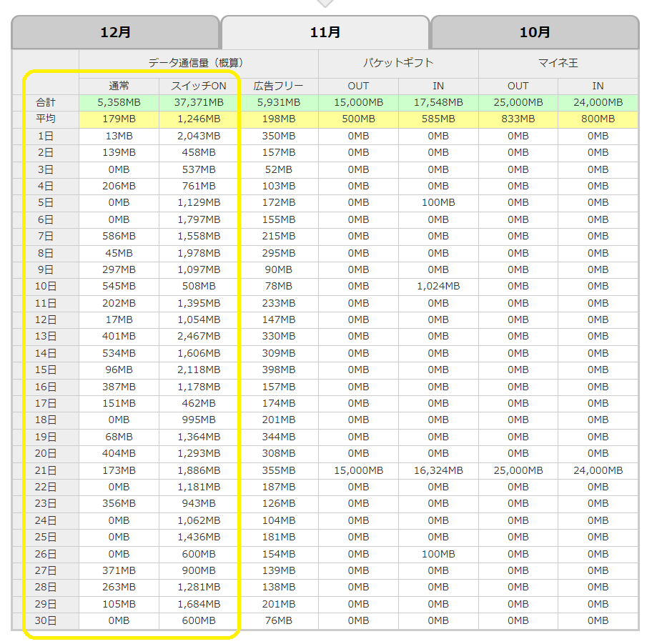
Task: Click the average 500MB cell
Action: [359, 119]
